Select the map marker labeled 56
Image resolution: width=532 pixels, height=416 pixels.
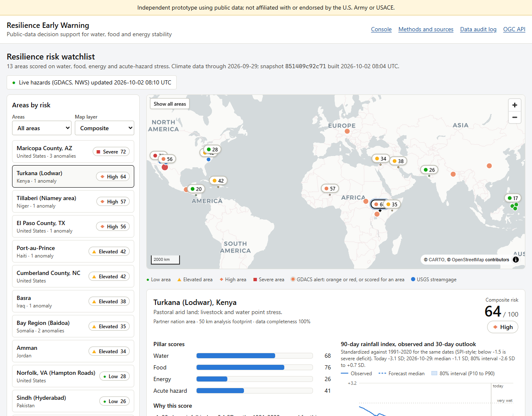(167, 159)
